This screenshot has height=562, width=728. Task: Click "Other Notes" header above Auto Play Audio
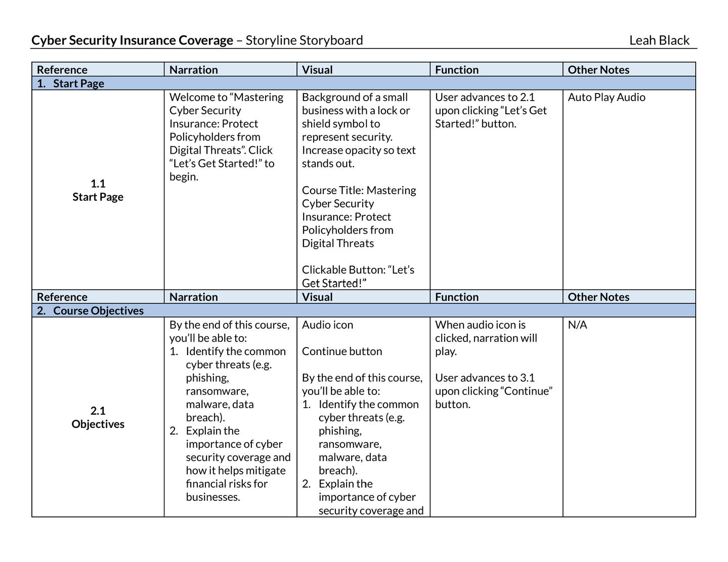point(598,70)
